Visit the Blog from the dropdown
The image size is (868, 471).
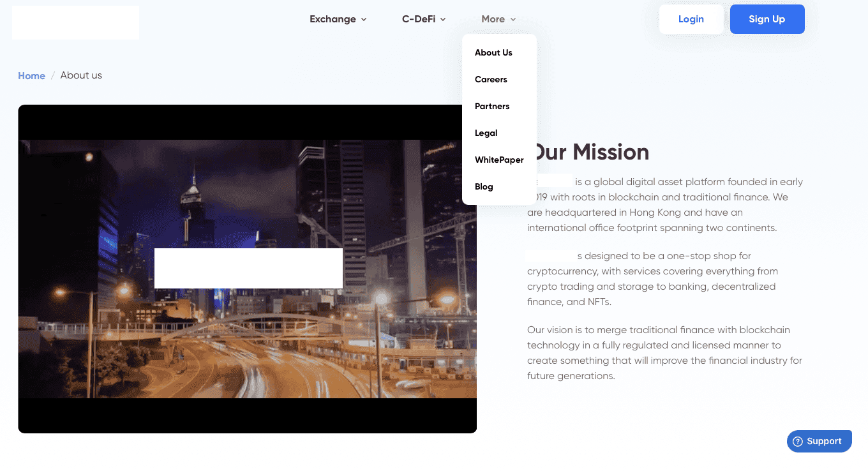pos(484,186)
